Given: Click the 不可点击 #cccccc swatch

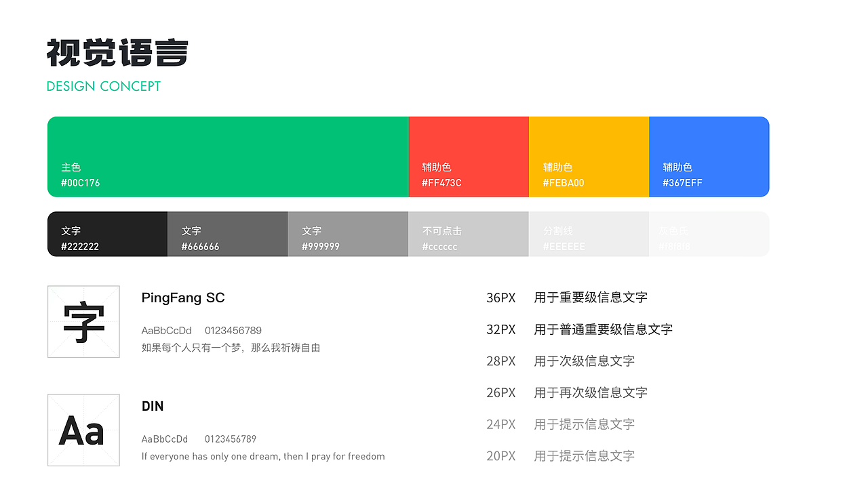Looking at the screenshot, I should pos(468,234).
